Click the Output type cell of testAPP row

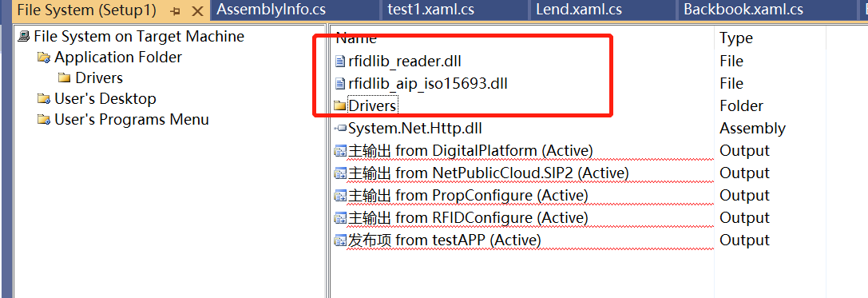(x=744, y=240)
